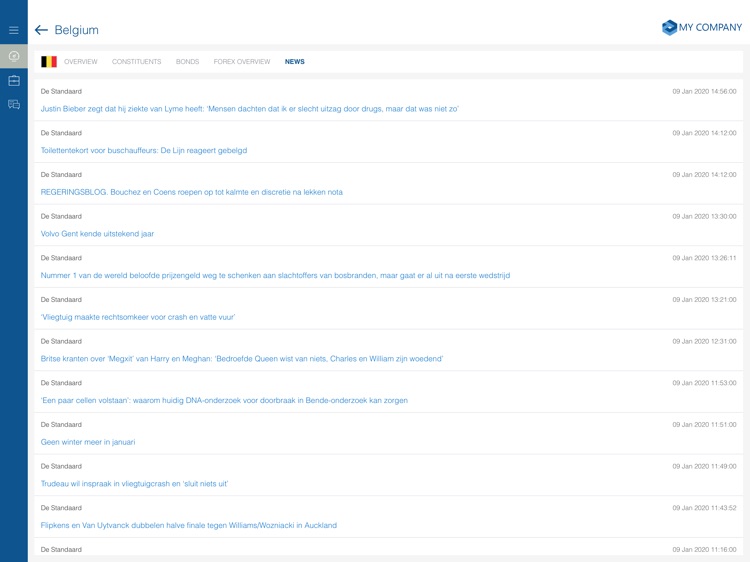Open the Toilettentekort voor buschauffeurs article
This screenshot has width=750, height=562.
(144, 151)
